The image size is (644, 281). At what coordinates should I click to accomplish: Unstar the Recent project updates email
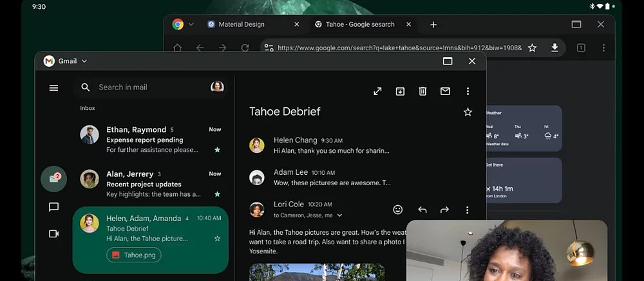(x=217, y=194)
